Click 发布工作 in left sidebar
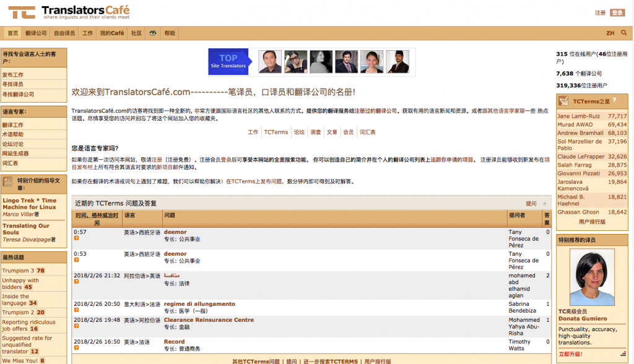Image resolution: width=634 pixels, height=364 pixels. (x=13, y=75)
